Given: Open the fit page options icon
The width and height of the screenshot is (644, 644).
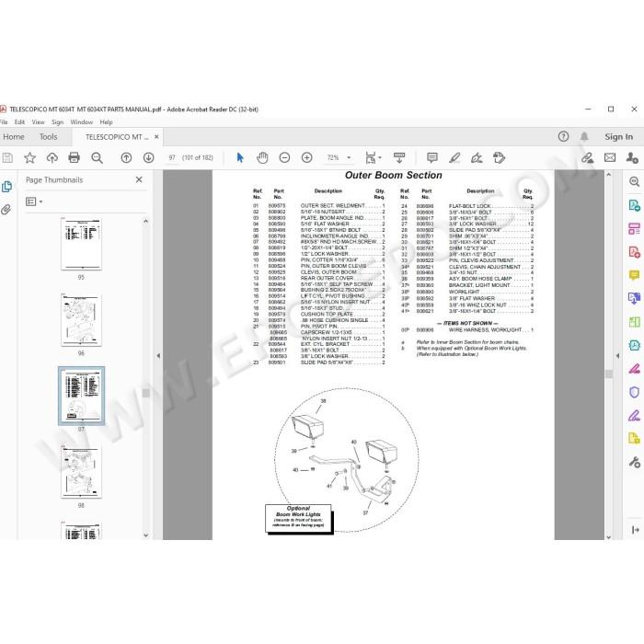Looking at the screenshot, I should pyautogui.click(x=373, y=157).
